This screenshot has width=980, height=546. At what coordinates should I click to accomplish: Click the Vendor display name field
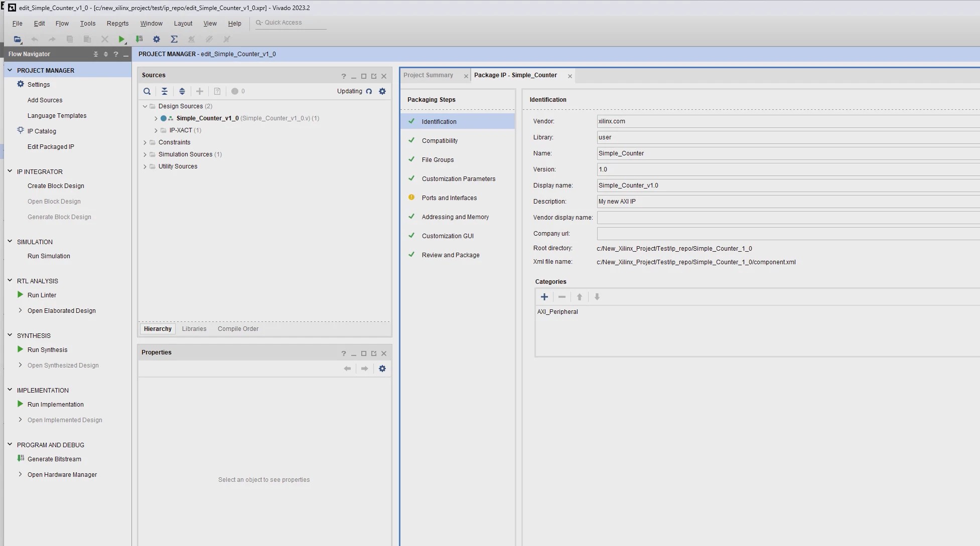(x=788, y=218)
